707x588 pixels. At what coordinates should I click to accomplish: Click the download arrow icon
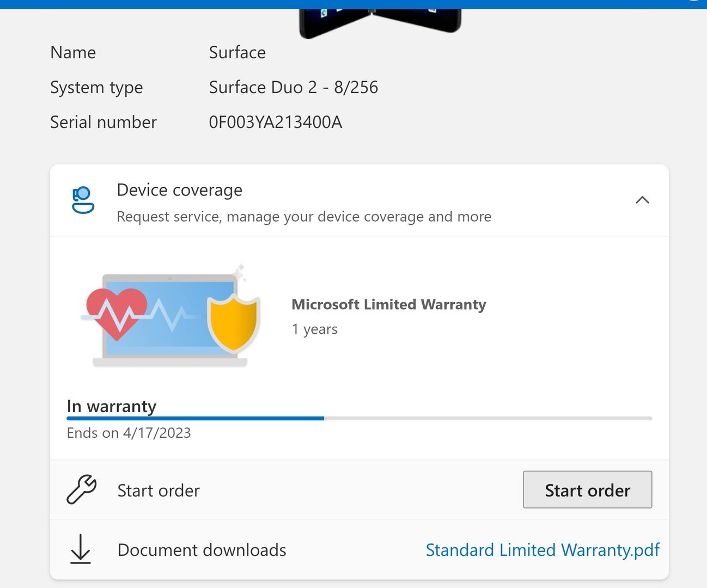[81, 549]
